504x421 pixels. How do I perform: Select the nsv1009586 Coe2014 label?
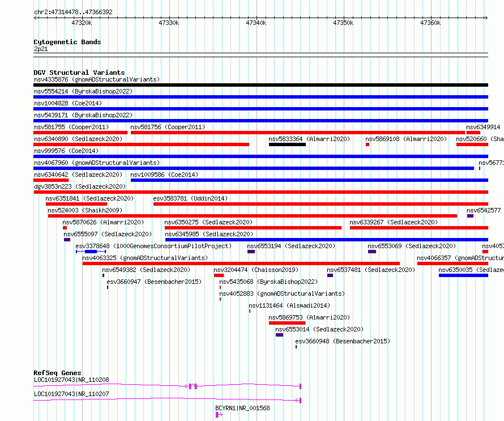click(164, 175)
